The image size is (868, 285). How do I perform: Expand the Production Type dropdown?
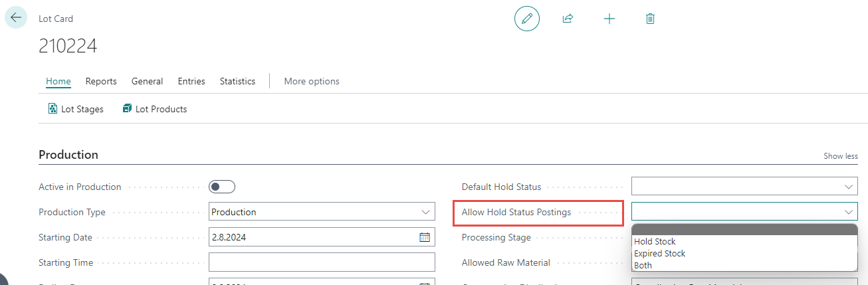(425, 213)
